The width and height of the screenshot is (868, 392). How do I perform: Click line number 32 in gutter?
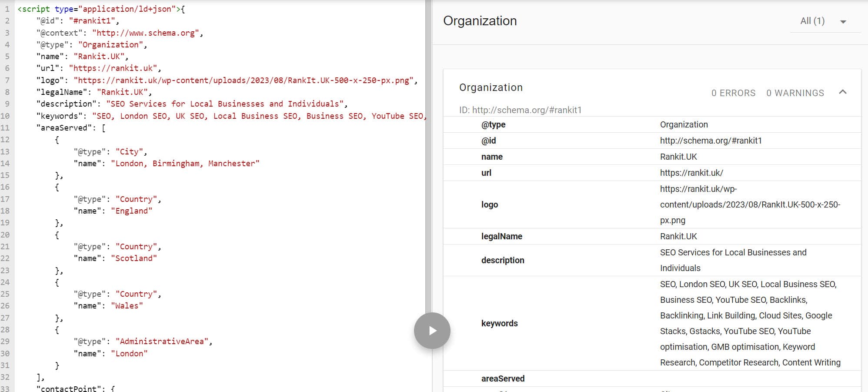[5, 377]
